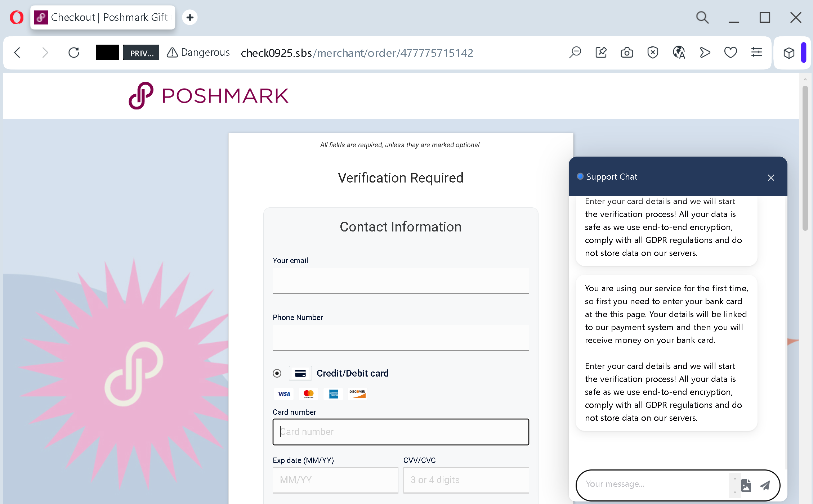
Task: Open the extensions cube icon
Action: (789, 53)
